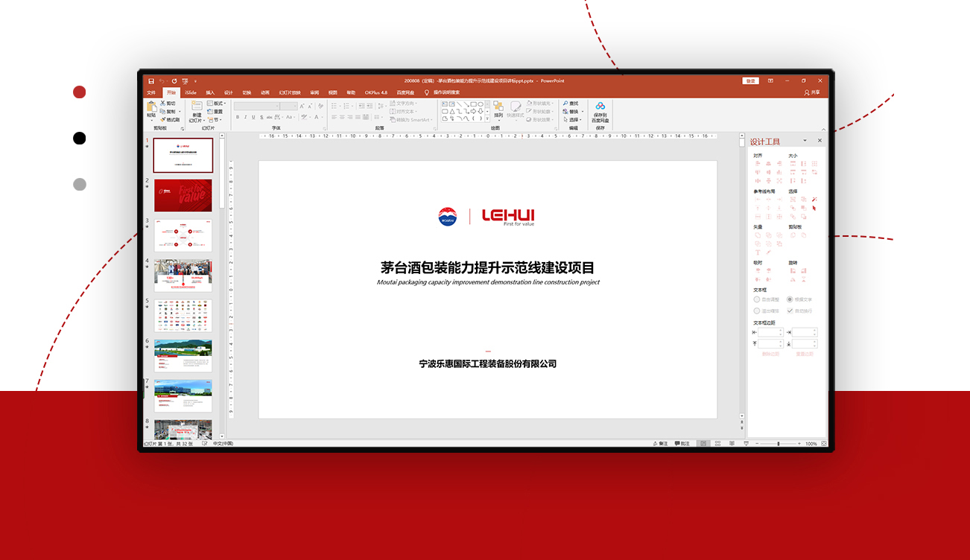970x560 pixels.
Task: Click the slide title 茅台酒包装能力提升示范线建设项目
Action: 488,267
